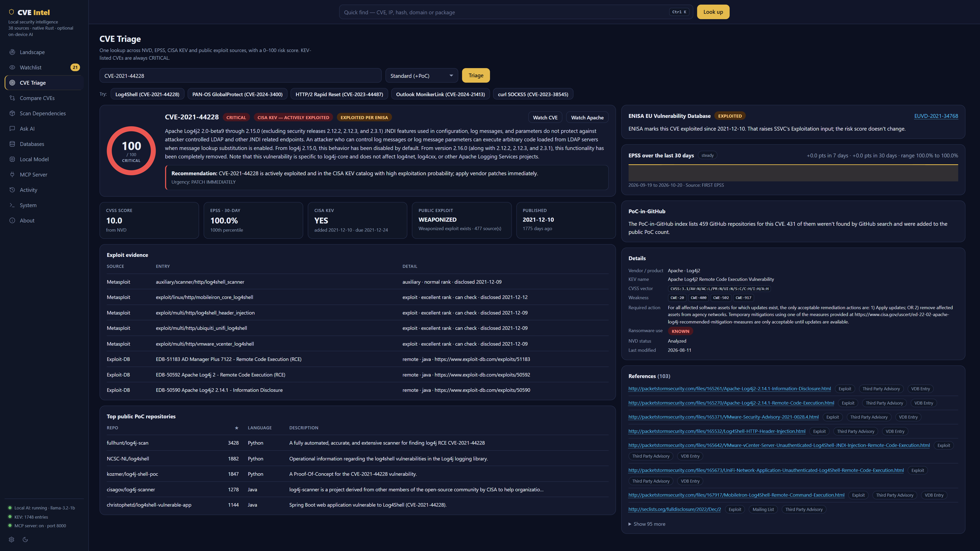Select the cisagov/log4j-scanner repo row
This screenshot has width=980, height=551.
357,490
